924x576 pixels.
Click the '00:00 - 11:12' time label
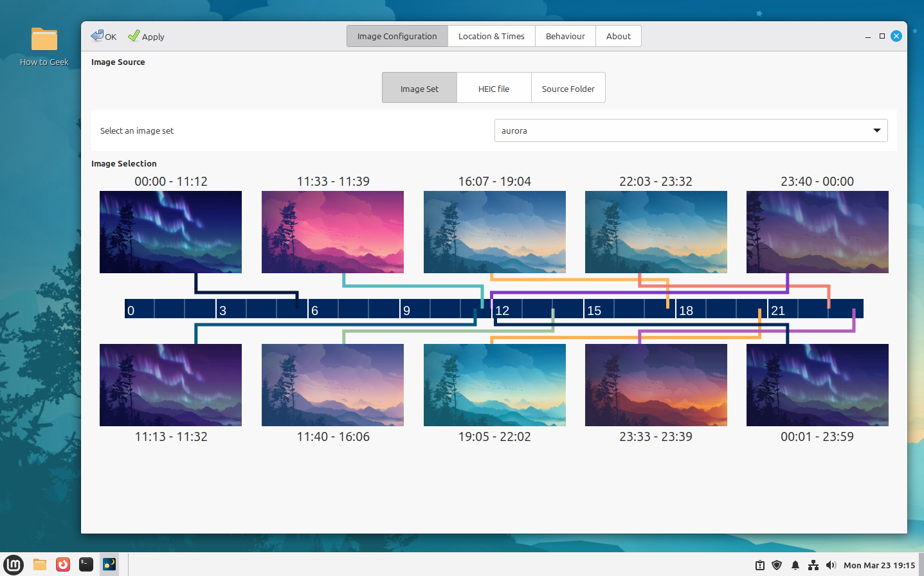[171, 181]
